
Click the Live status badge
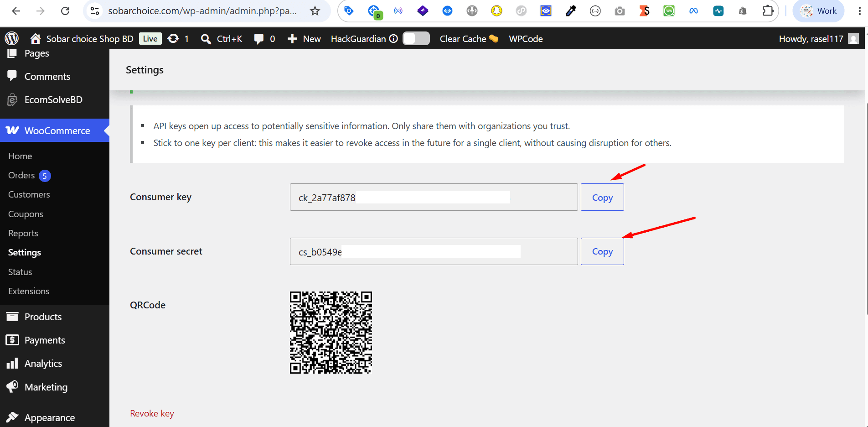point(150,39)
